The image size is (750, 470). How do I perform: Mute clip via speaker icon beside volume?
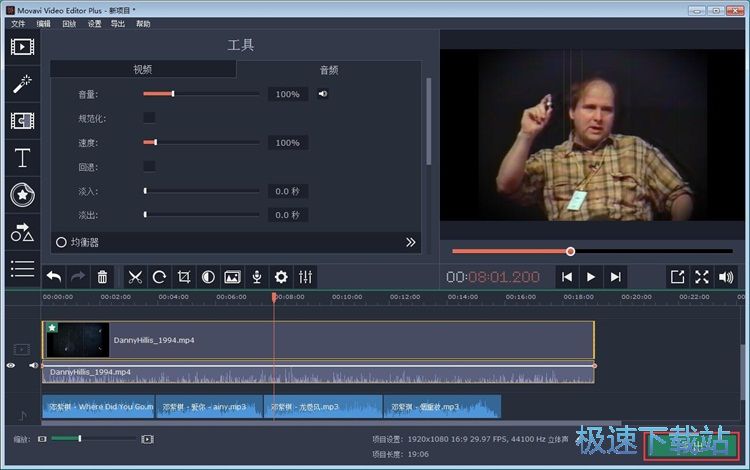pyautogui.click(x=323, y=94)
